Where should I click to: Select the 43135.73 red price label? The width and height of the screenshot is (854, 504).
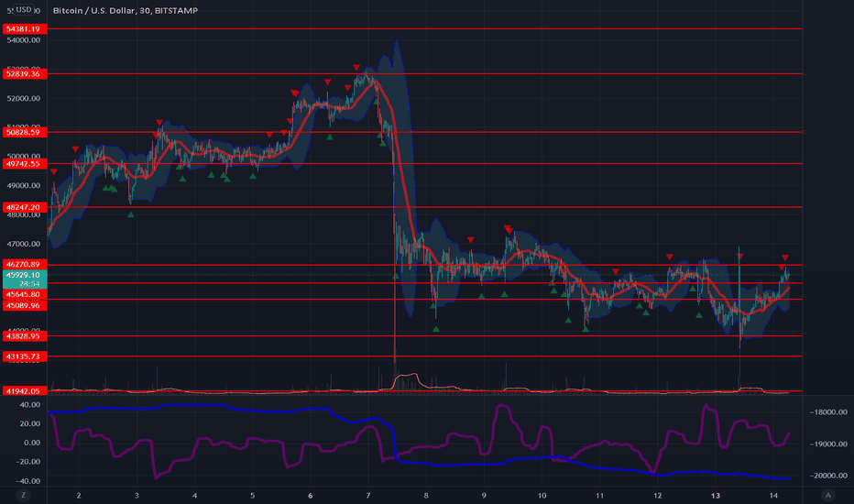pos(25,356)
